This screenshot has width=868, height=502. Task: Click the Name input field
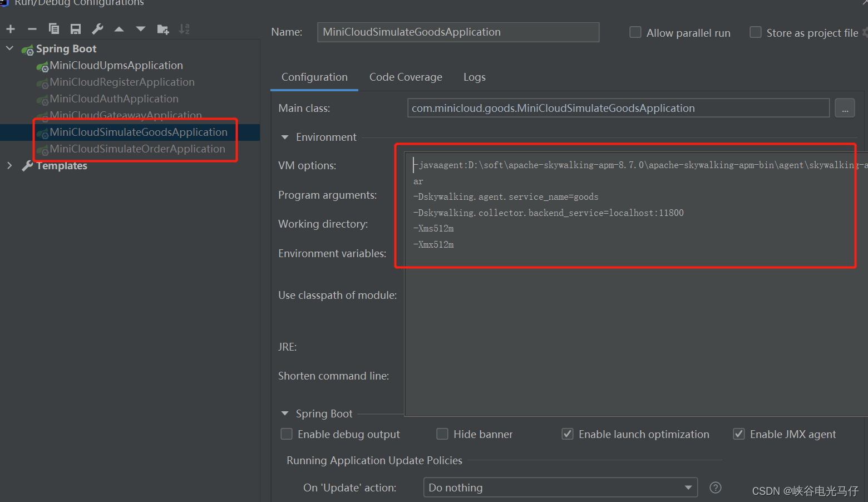tap(458, 32)
